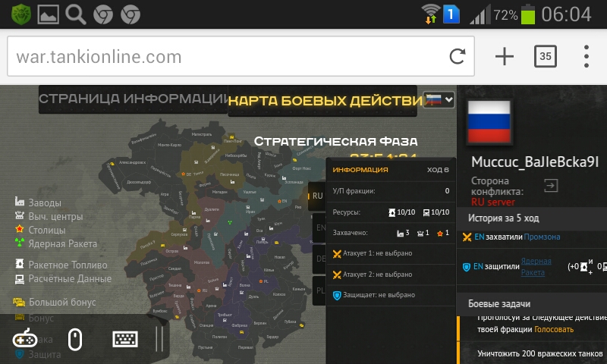Click the ХОД 6 turn indicator
This screenshot has width=607, height=364.
pos(438,169)
